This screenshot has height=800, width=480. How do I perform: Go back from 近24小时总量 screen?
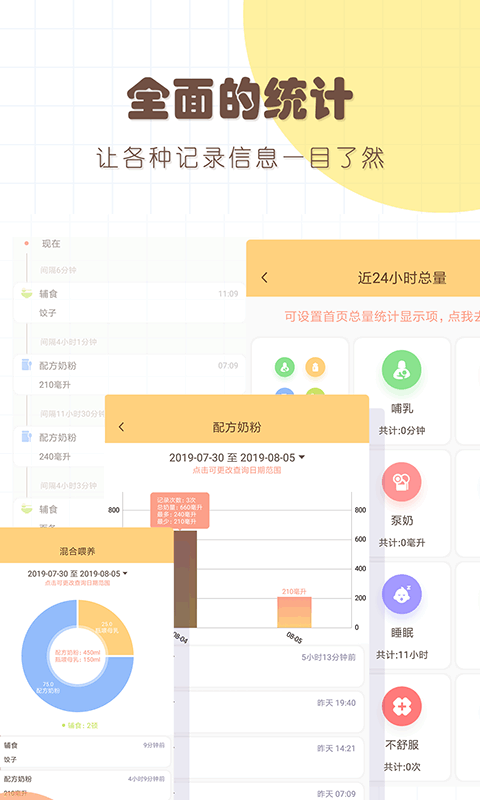[x=264, y=278]
